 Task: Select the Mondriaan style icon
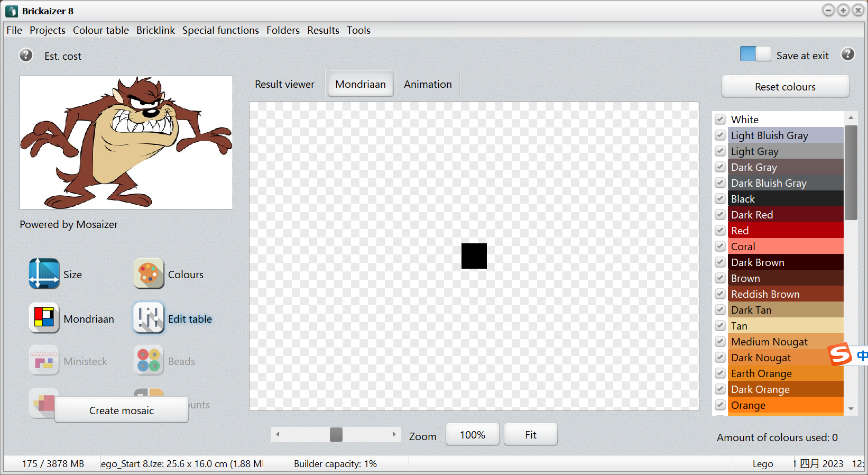(44, 318)
